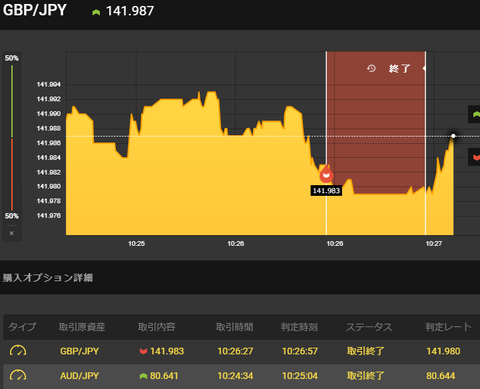The image size is (480, 389).
Task: Click the 判定レート column header
Action: pyautogui.click(x=448, y=327)
